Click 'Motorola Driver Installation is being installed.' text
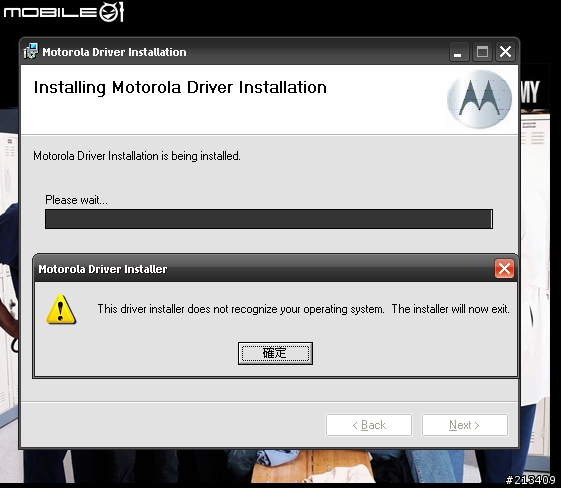This screenshot has height=488, width=561. 137,156
